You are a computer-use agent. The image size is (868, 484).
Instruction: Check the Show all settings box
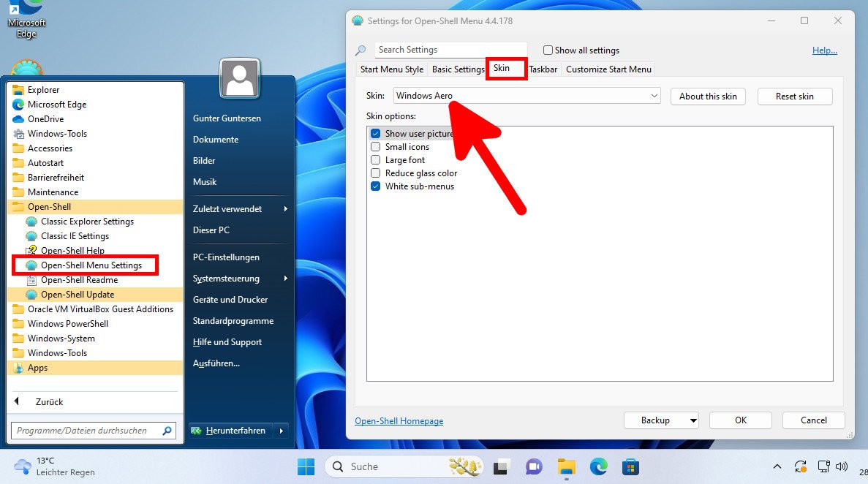pyautogui.click(x=548, y=50)
